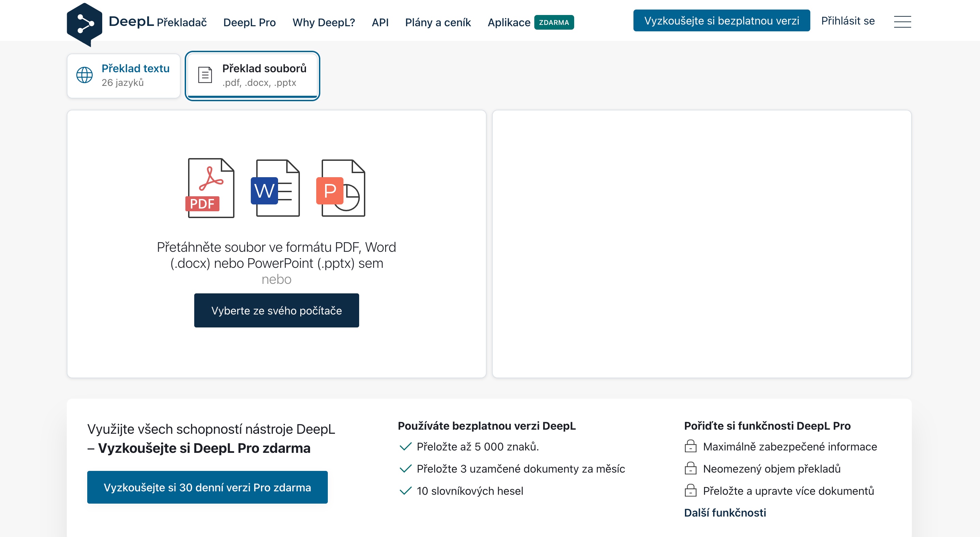
Task: Switch to the Překlad textu tab
Action: pyautogui.click(x=124, y=75)
